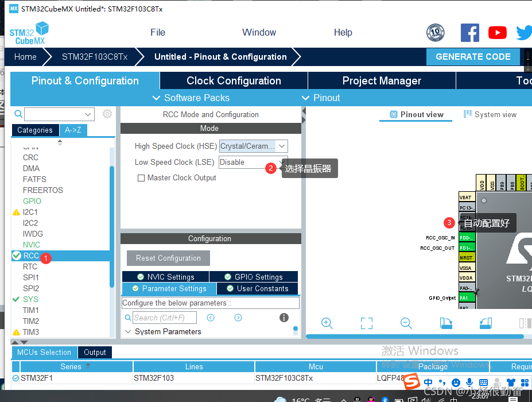The image size is (532, 402).
Task: Click the PA1 GPIO_Output pin
Action: (467, 298)
